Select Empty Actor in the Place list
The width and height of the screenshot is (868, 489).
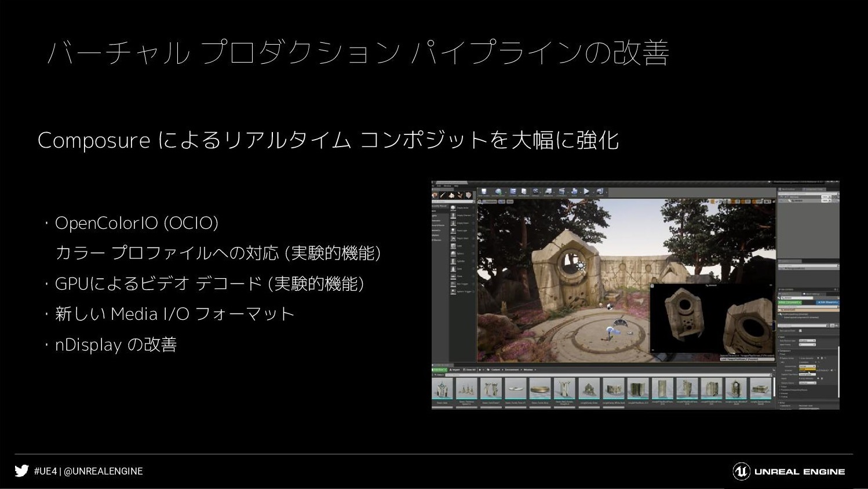click(x=462, y=208)
